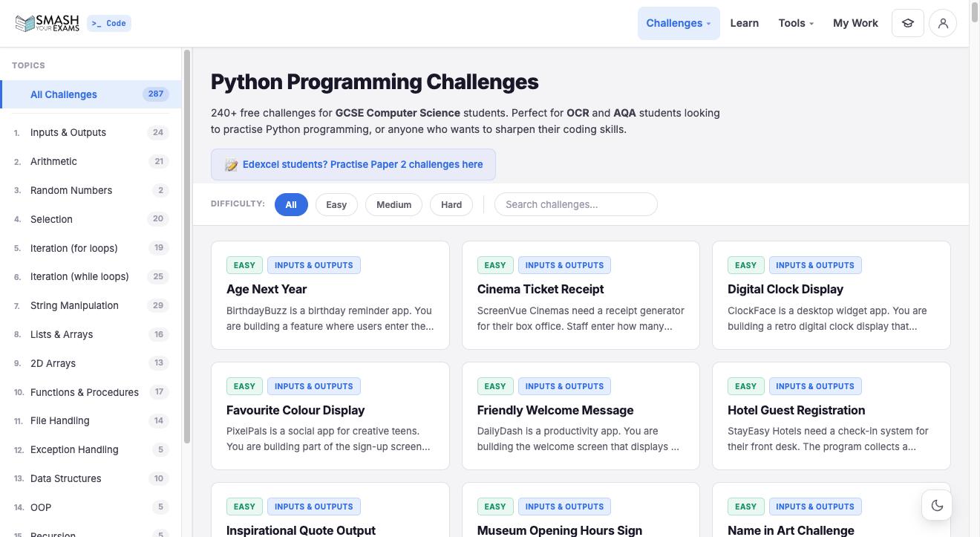The height and width of the screenshot is (537, 980).
Task: Open the Inspirational Quote Output challenge
Action: pyautogui.click(x=330, y=510)
